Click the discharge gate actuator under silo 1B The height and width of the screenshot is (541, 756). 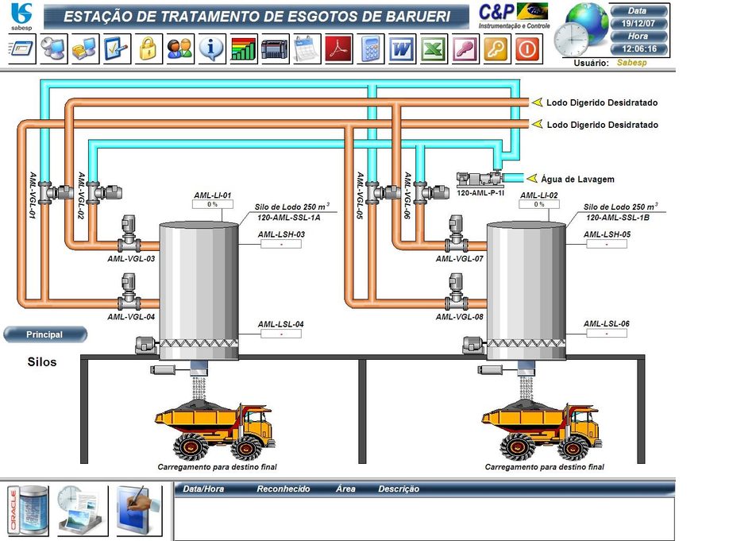coord(491,370)
